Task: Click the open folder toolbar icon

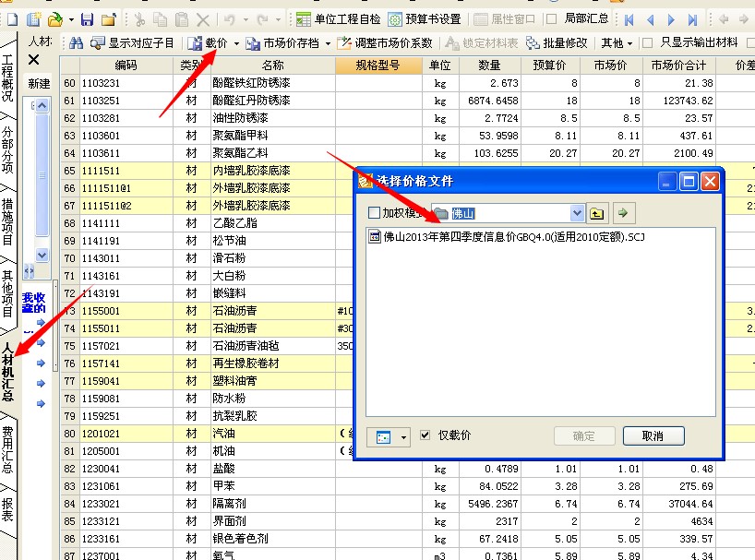Action: [55, 19]
